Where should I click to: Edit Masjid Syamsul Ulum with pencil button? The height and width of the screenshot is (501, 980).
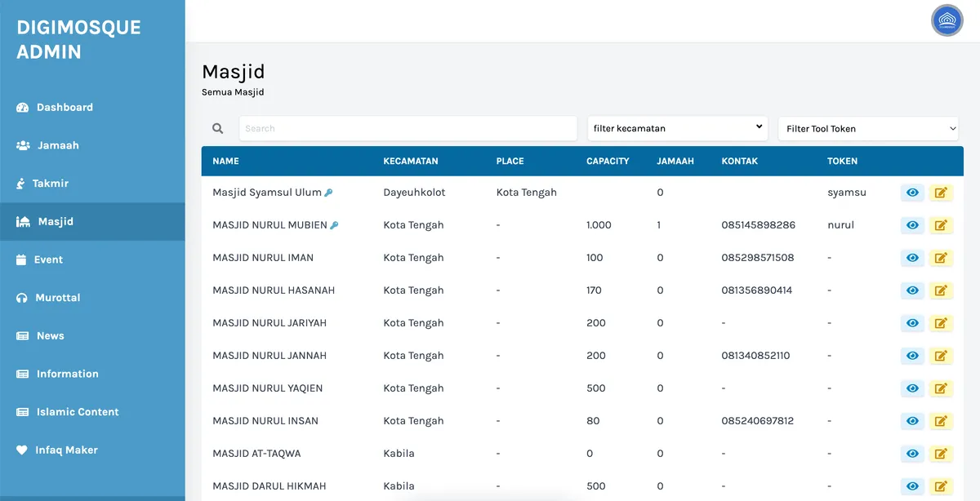(x=941, y=193)
